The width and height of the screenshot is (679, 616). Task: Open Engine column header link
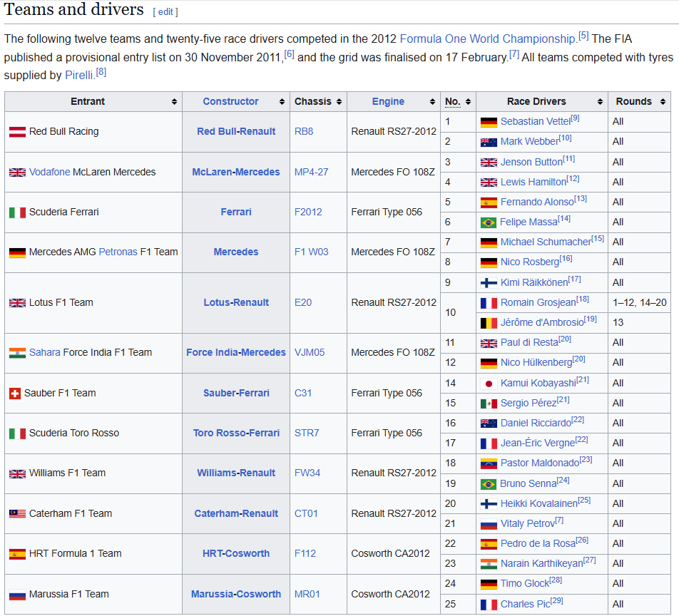[x=388, y=102]
